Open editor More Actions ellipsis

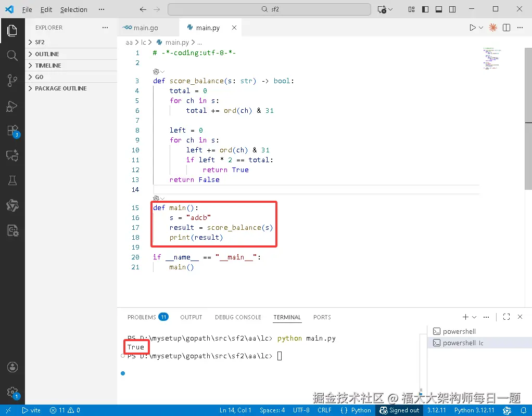[520, 28]
